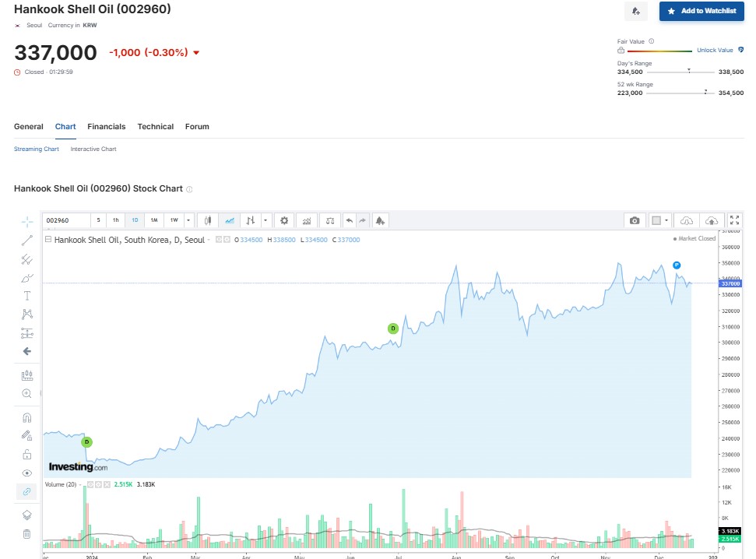Toggle magnet mode on the chart
This screenshot has height=559, width=756.
pos(27,417)
